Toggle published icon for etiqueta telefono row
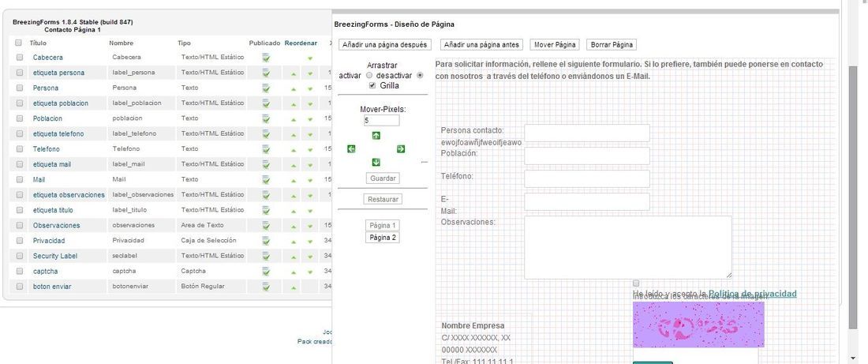 point(266,133)
